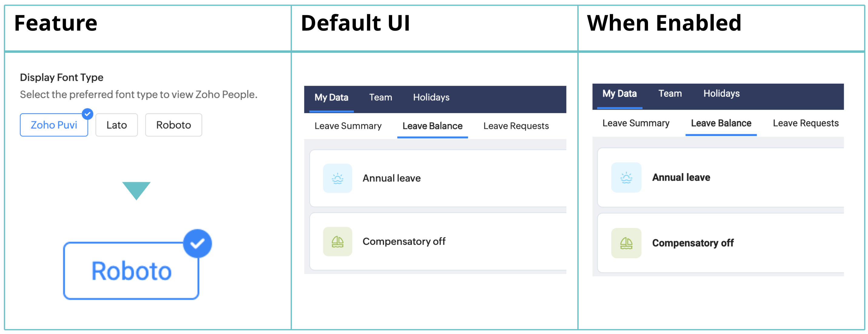Switch to Leave Summary in When Enabled panel
This screenshot has width=868, height=334.
pyautogui.click(x=636, y=123)
